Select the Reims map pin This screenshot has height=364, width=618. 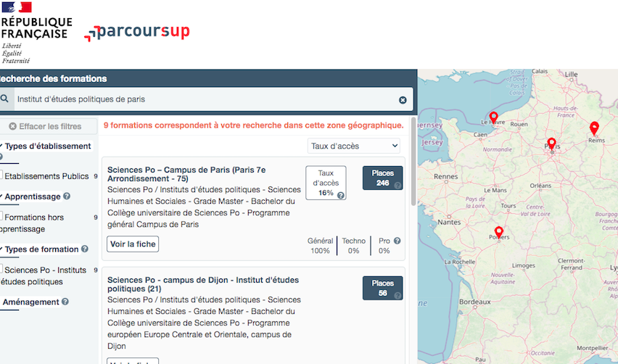594,128
